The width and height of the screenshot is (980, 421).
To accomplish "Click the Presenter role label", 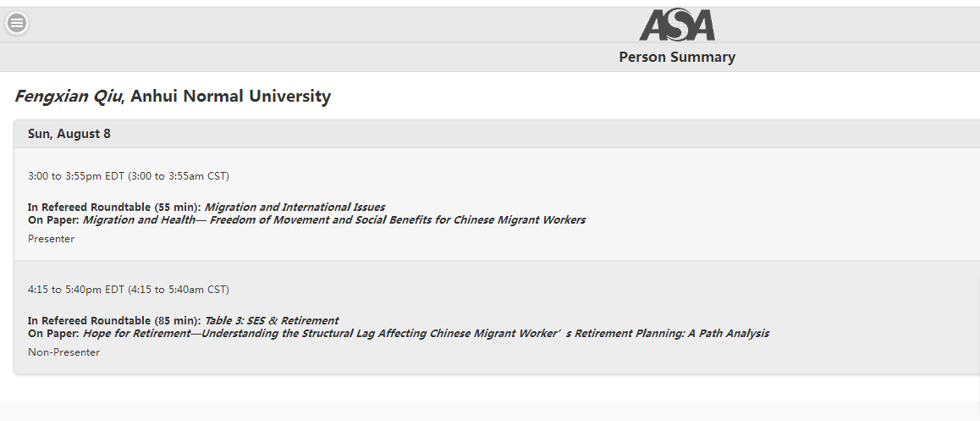I will click(51, 239).
